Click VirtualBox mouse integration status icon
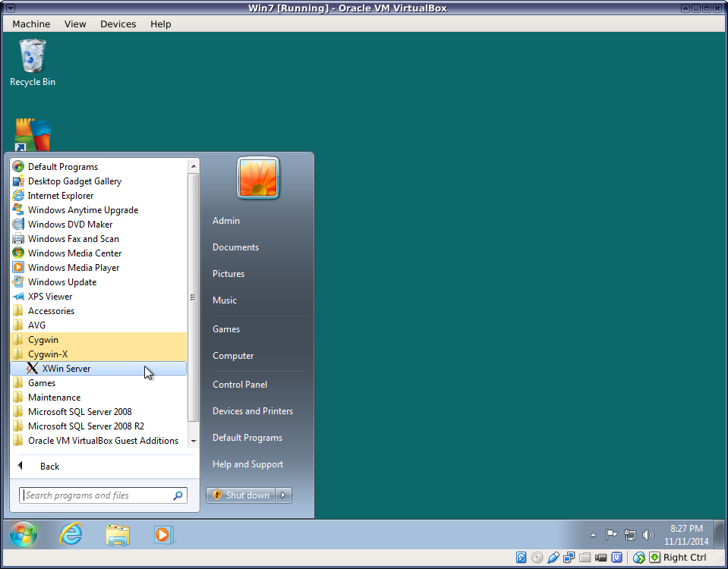728x569 pixels. 639,558
